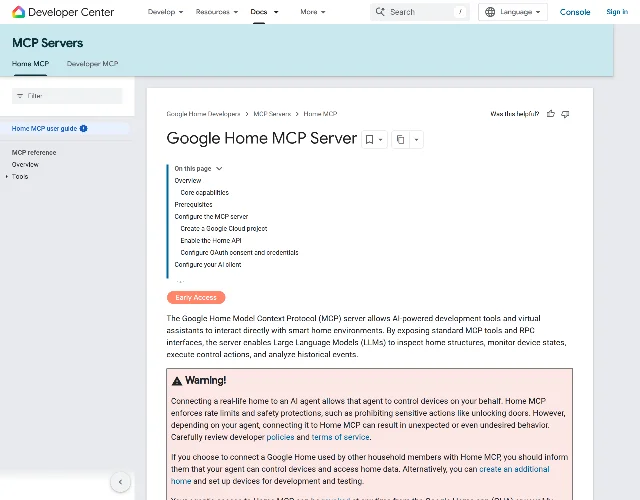Viewport: 640px width, 500px height.
Task: Jump to Configure your AI client section
Action: (208, 264)
